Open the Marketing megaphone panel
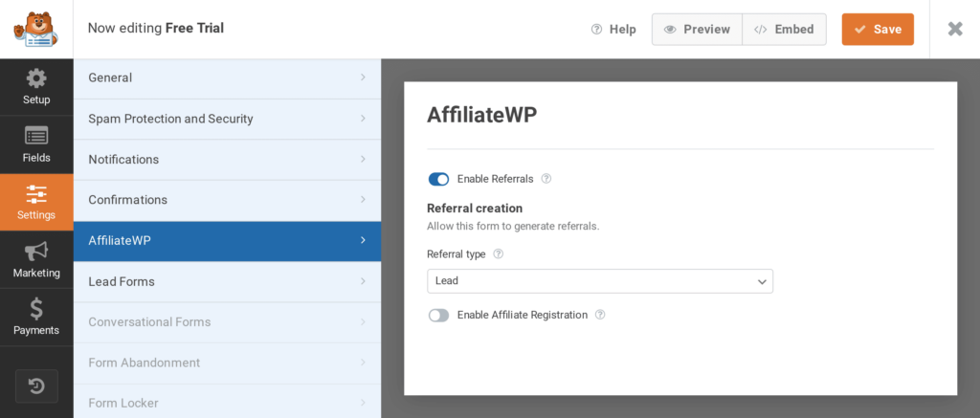The image size is (980, 418). coord(36,260)
